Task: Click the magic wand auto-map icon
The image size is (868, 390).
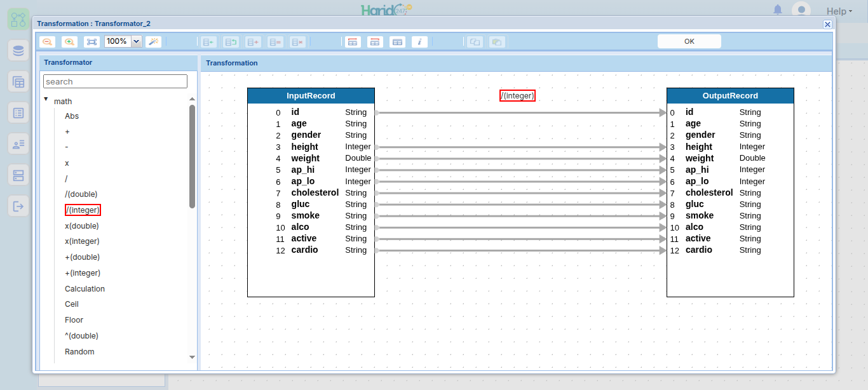Action: coord(153,42)
